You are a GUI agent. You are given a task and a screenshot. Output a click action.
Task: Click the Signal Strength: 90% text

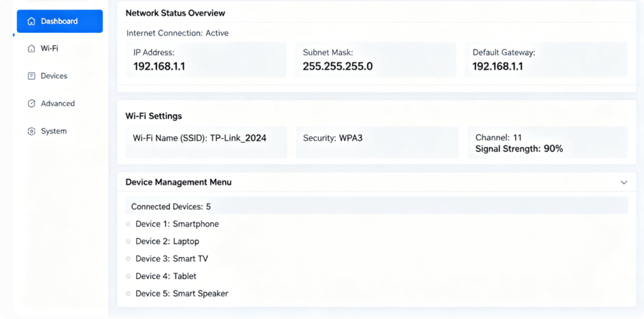click(519, 149)
